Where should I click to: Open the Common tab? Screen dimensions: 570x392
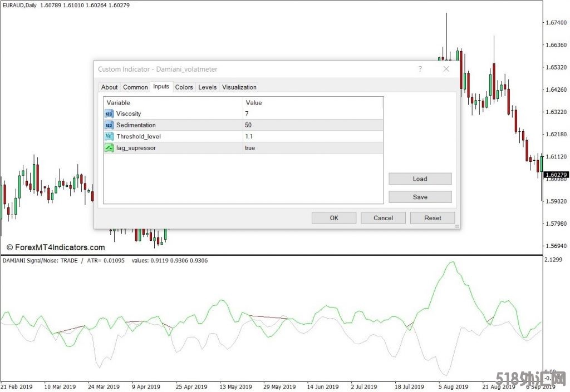coord(135,87)
